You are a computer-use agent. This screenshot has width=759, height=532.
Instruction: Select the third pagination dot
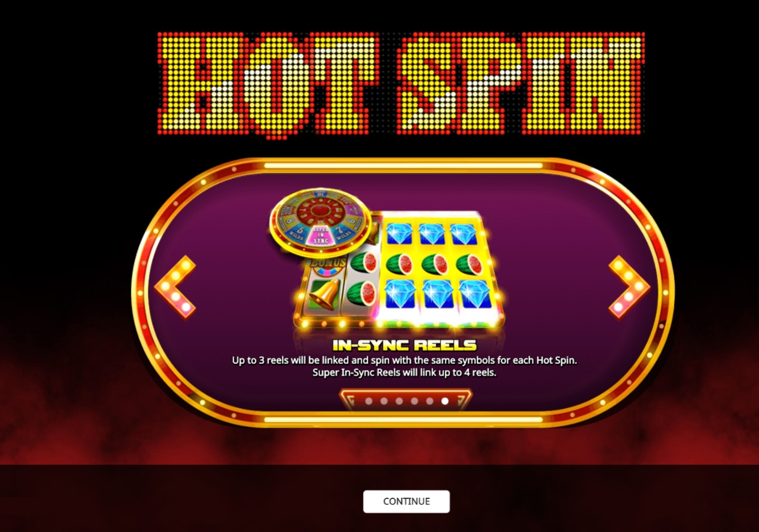tap(399, 401)
